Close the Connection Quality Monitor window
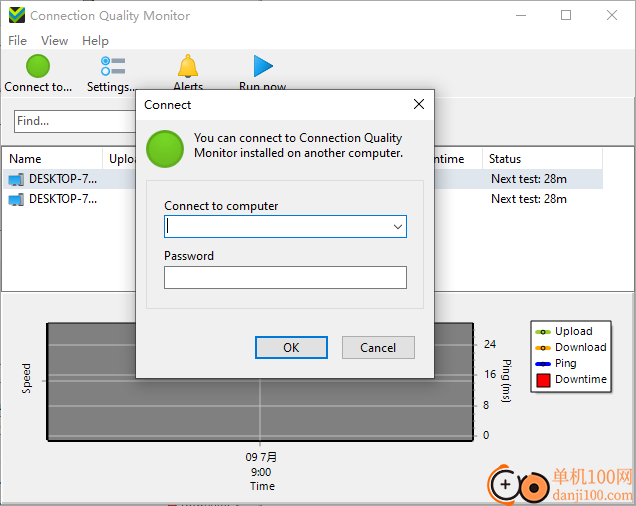The image size is (636, 506). [x=612, y=15]
